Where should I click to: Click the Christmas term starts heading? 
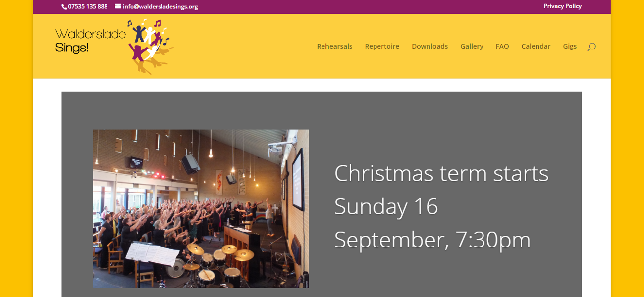tap(441, 174)
